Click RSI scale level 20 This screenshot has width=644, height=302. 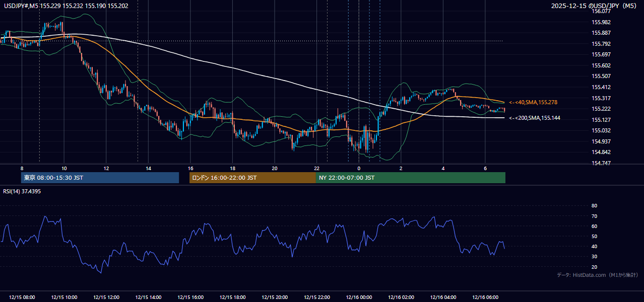coord(594,267)
